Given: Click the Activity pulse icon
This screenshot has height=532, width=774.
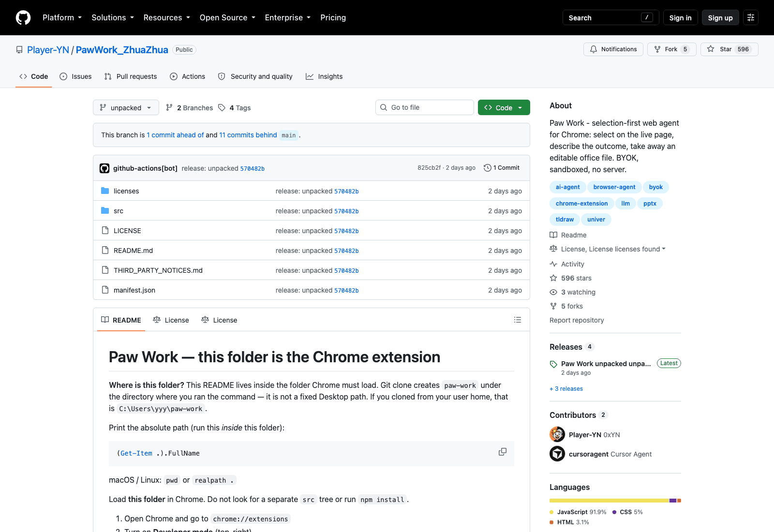Looking at the screenshot, I should 553,264.
